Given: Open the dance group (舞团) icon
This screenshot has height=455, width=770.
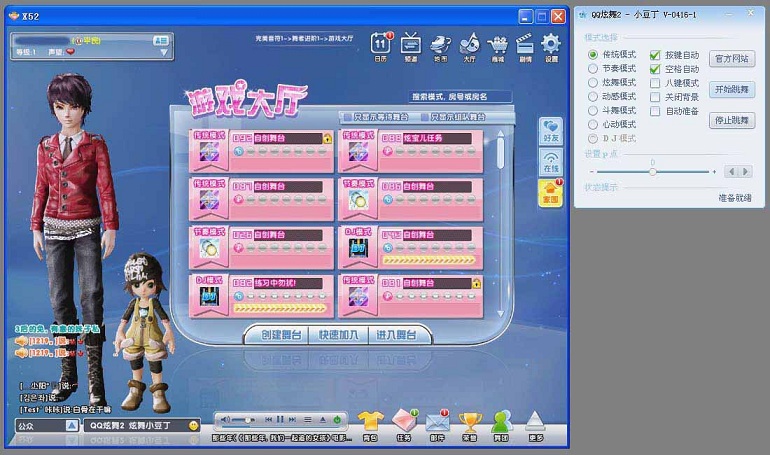Looking at the screenshot, I should tap(501, 425).
